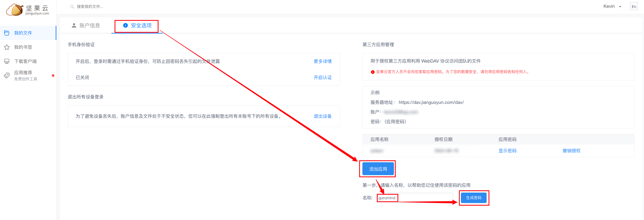Viewport: 644px width, 220px height.
Task: Click the person icon on 账户信息 tab
Action: click(x=74, y=25)
